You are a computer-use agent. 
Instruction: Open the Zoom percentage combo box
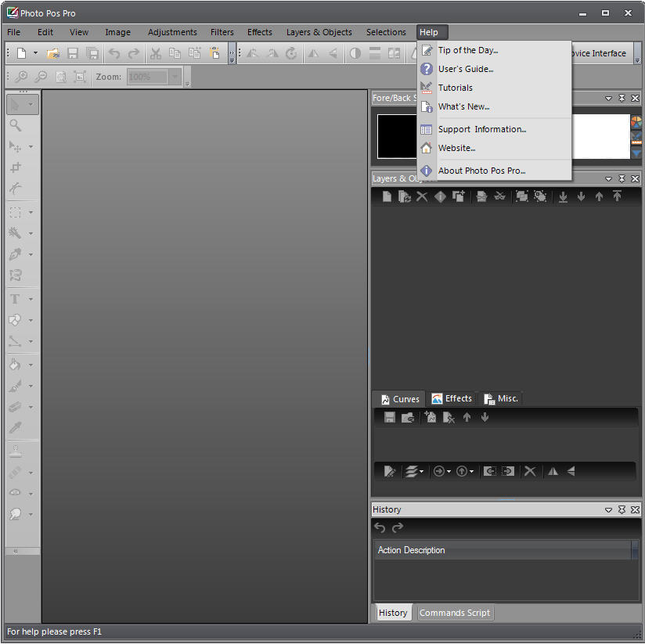pyautogui.click(x=154, y=77)
